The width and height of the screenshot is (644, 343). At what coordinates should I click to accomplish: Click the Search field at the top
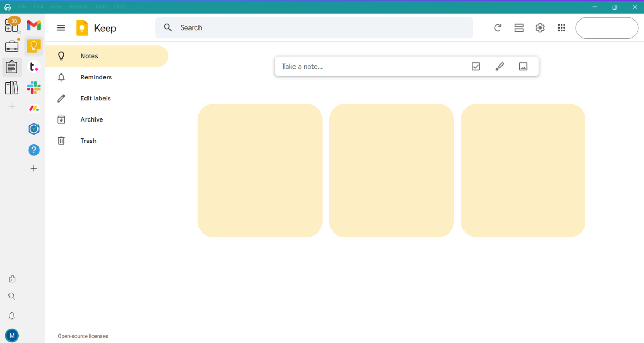[314, 27]
